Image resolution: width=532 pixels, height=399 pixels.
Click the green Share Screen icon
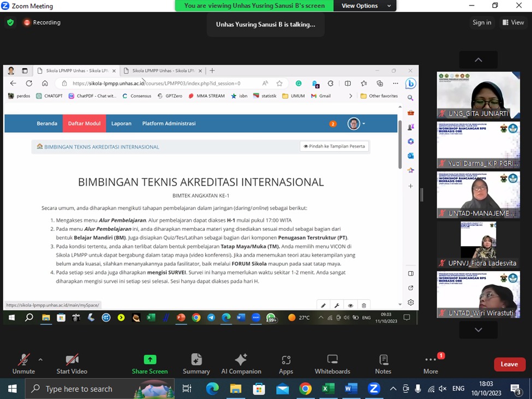click(150, 360)
